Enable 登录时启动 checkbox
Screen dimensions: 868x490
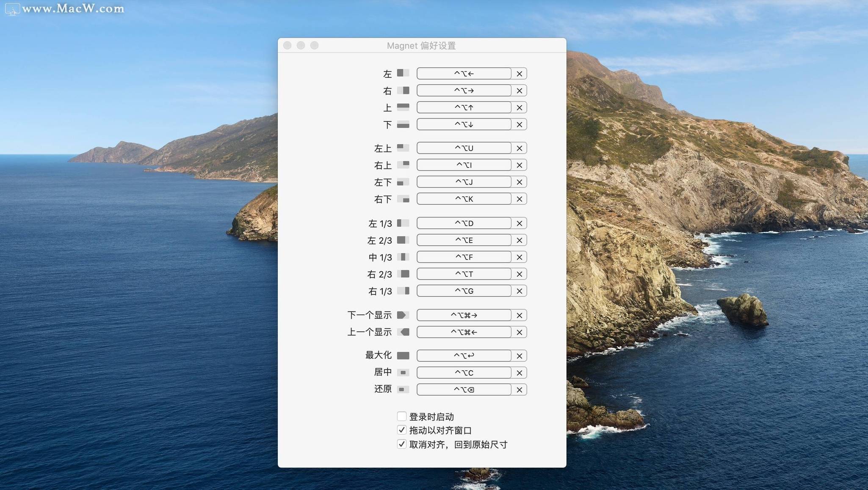coord(401,416)
